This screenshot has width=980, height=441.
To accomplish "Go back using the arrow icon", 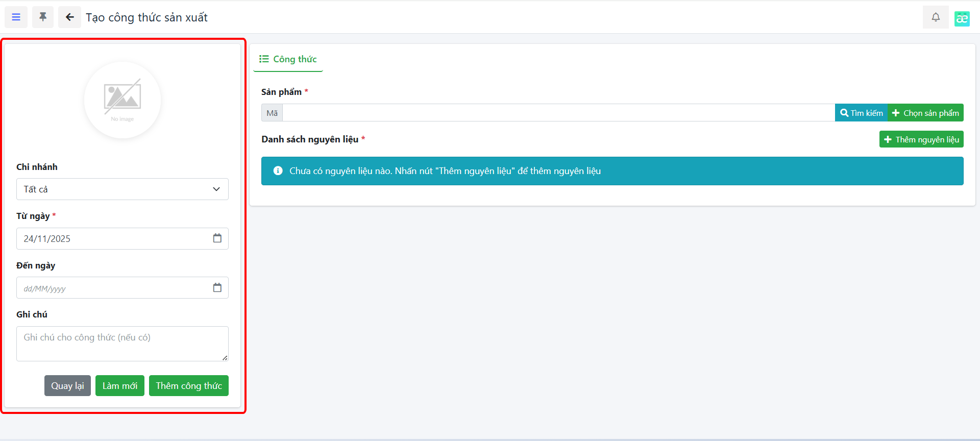I will (x=69, y=17).
